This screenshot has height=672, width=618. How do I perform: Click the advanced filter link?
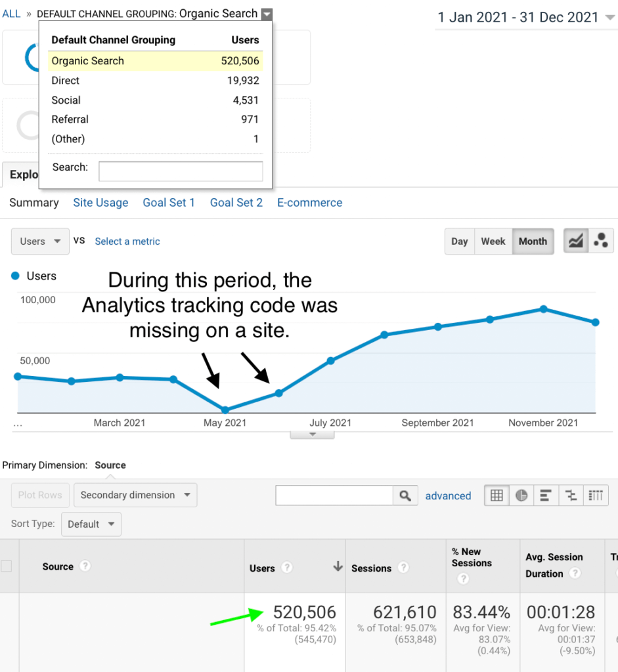[448, 496]
